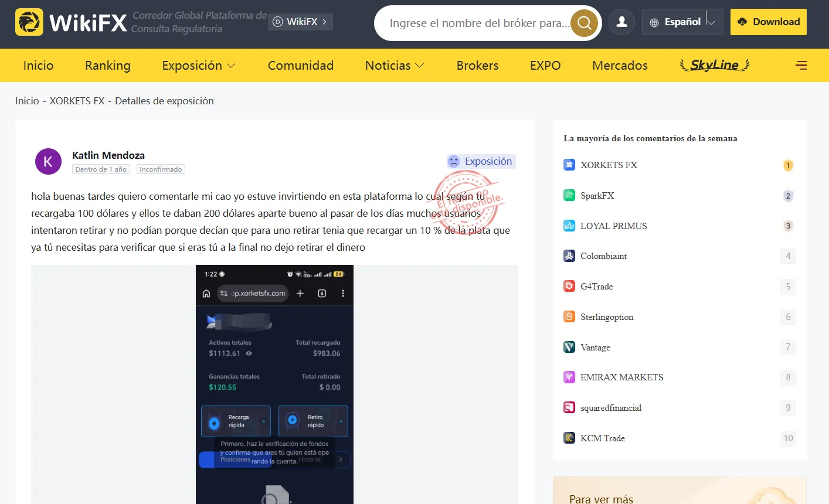Click the SkyLine laurel logo
This screenshot has width=829, height=504.
[x=715, y=65]
